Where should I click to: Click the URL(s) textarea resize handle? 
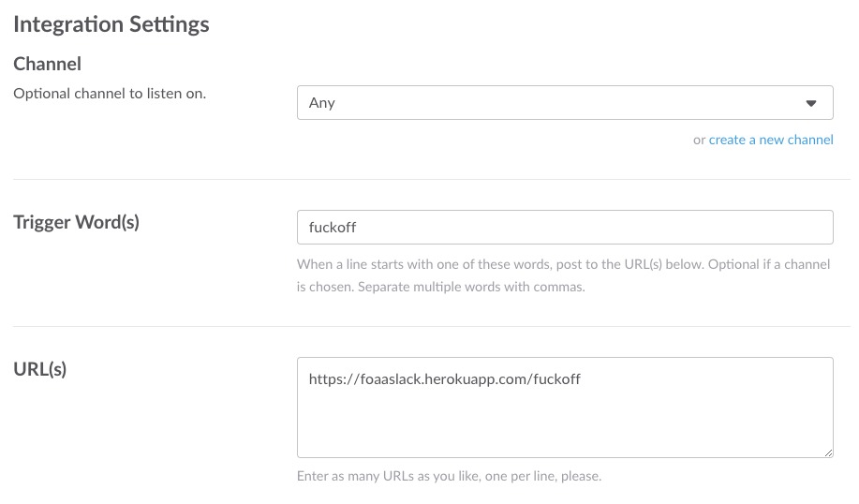(828, 452)
